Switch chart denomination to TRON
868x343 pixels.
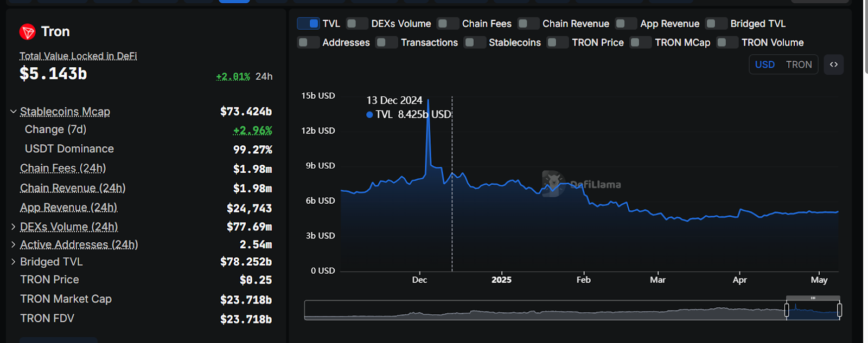point(799,64)
